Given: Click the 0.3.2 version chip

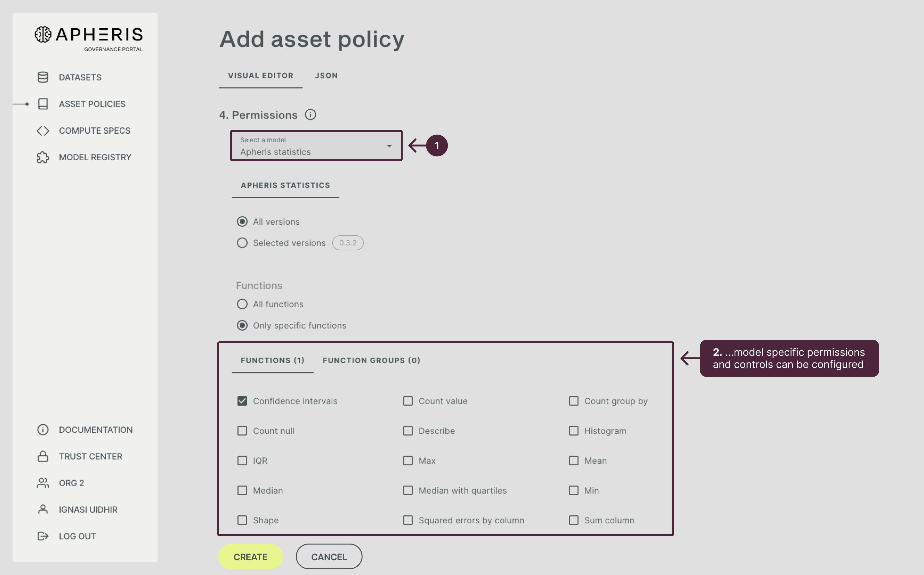Looking at the screenshot, I should [348, 243].
